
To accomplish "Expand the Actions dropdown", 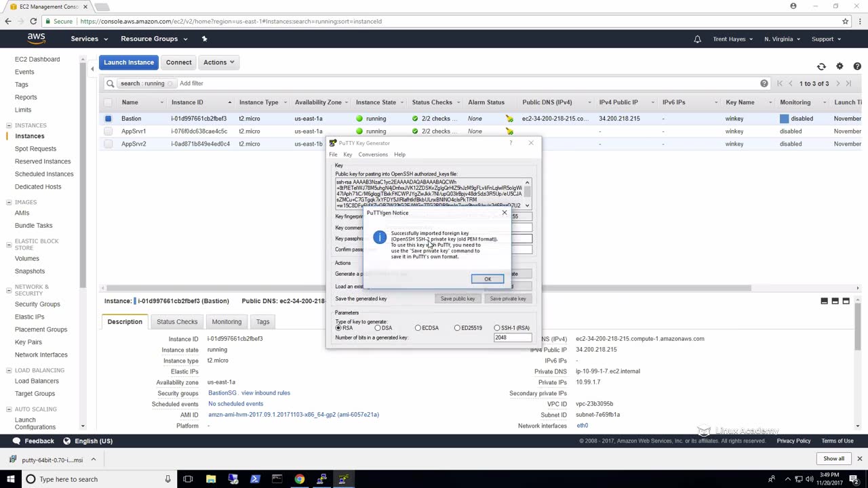I will click(x=218, y=62).
